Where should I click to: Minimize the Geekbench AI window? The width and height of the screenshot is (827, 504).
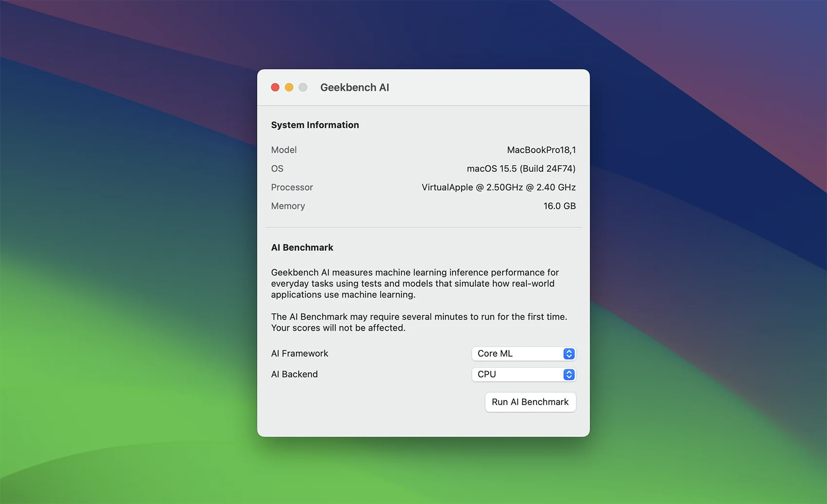point(289,87)
